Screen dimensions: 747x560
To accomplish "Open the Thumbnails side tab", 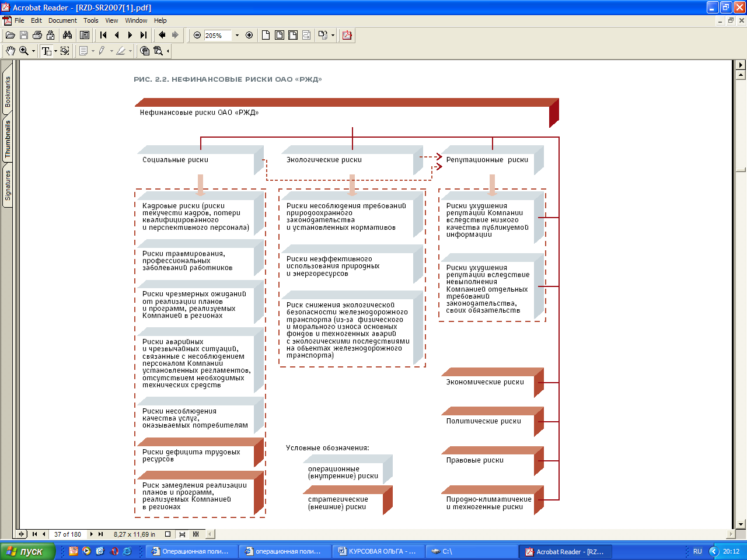I will pyautogui.click(x=8, y=140).
